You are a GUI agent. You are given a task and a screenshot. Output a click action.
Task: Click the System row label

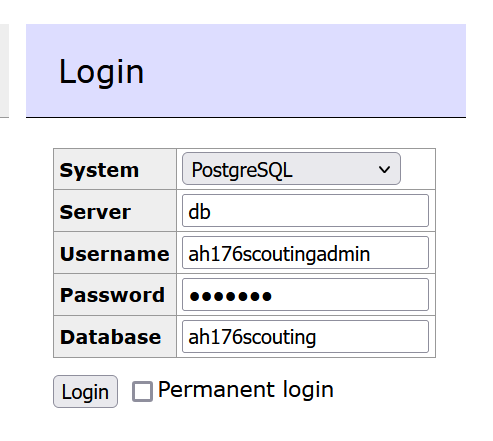(99, 170)
